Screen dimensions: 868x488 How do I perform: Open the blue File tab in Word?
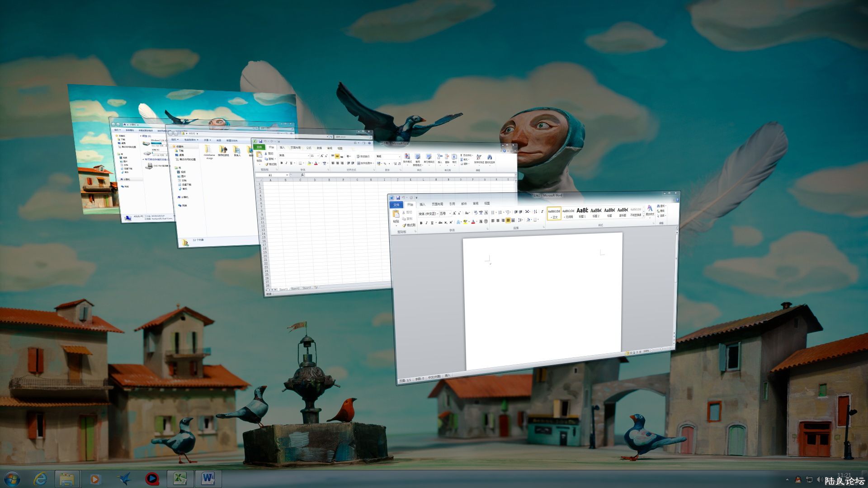pos(396,205)
